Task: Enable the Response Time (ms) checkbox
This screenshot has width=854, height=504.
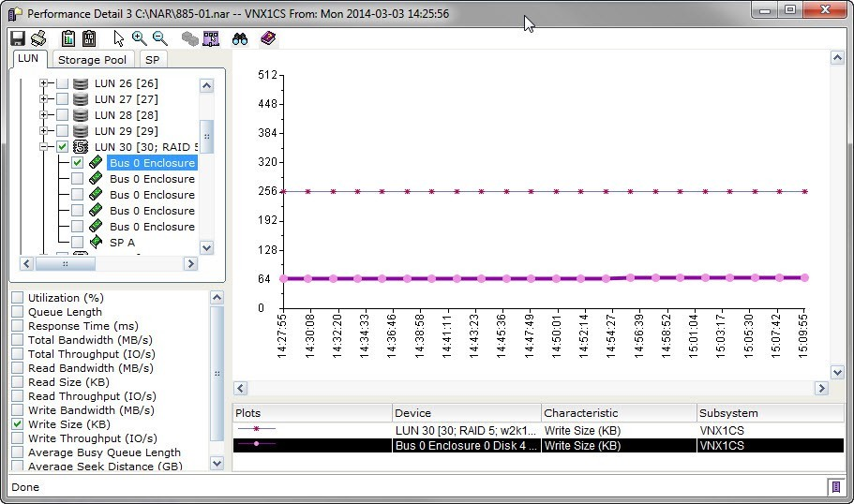Action: [18, 325]
